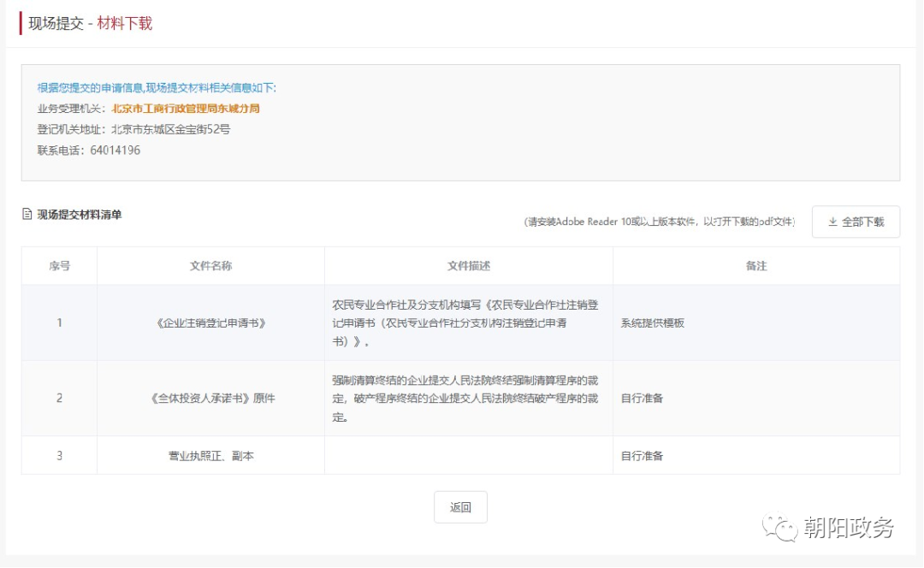Click sequence number 2 cell
The width and height of the screenshot is (924, 568).
(x=60, y=399)
